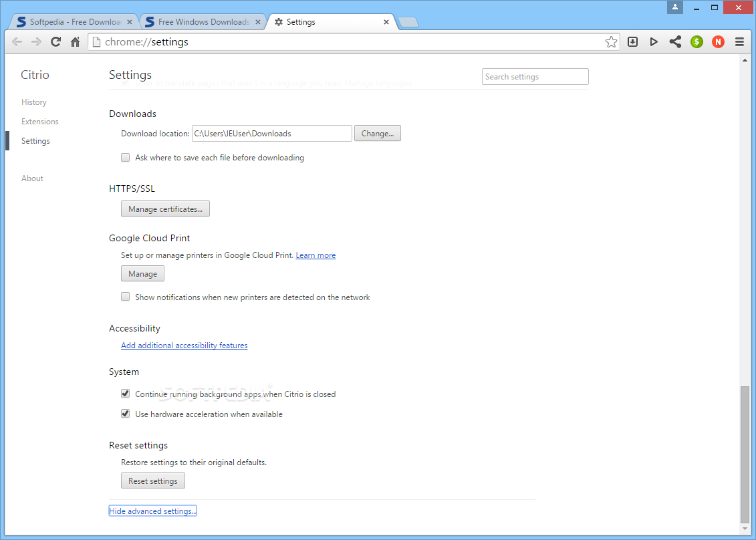Screen dimensions: 756x540
Task: Open the share toolbar icon
Action: (x=676, y=42)
